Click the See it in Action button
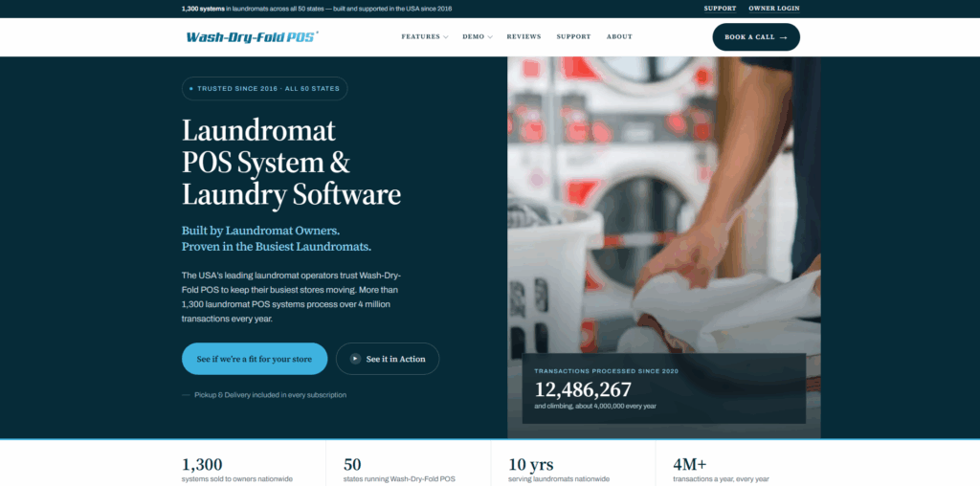 (x=388, y=359)
